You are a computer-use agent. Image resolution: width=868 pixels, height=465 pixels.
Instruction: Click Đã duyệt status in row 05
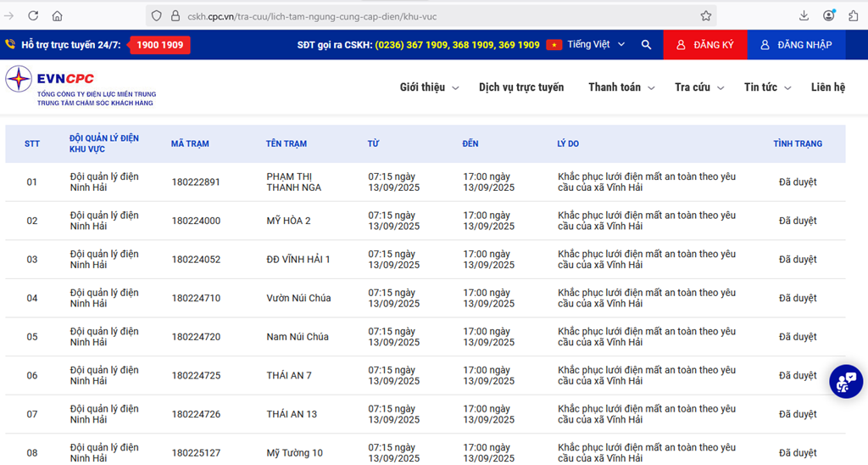pyautogui.click(x=798, y=337)
